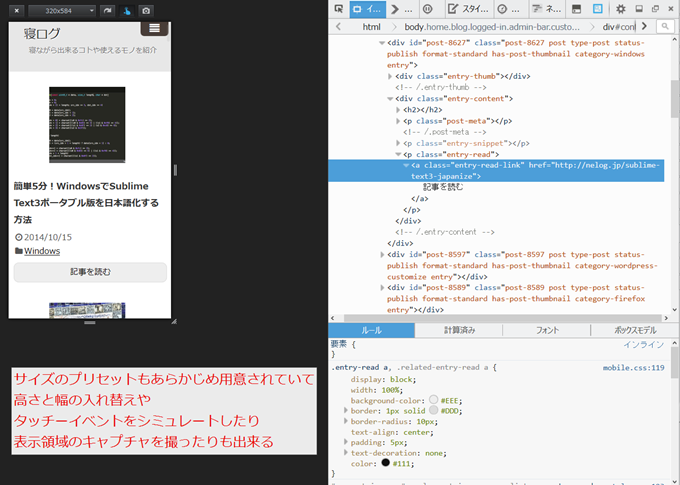Switch to the 計算済み tab
The image size is (680, 485).
coord(459,330)
